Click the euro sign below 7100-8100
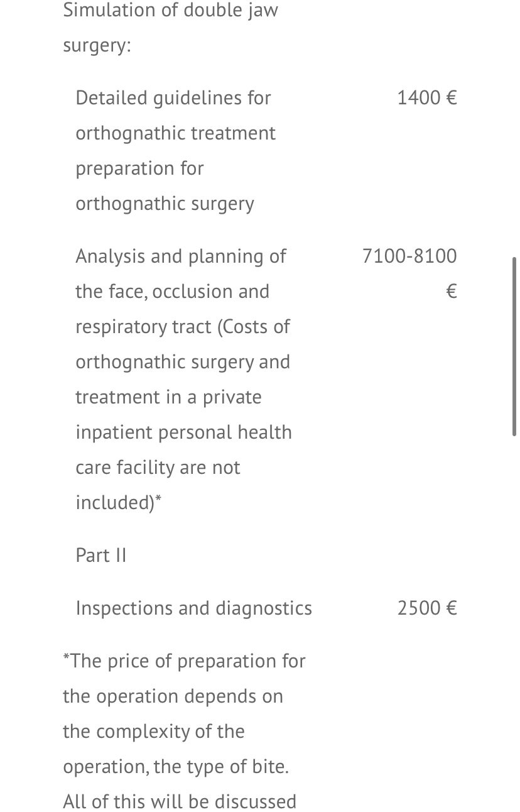 451,291
